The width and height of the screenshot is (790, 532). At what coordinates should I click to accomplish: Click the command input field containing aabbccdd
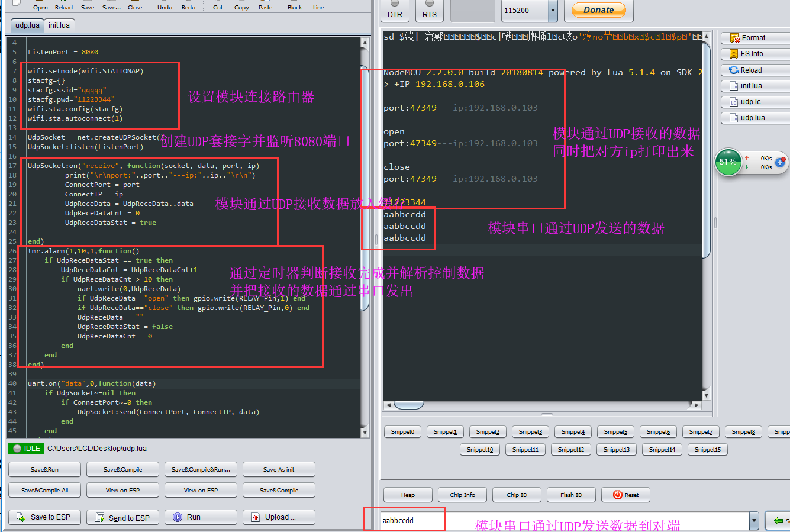tap(565, 521)
